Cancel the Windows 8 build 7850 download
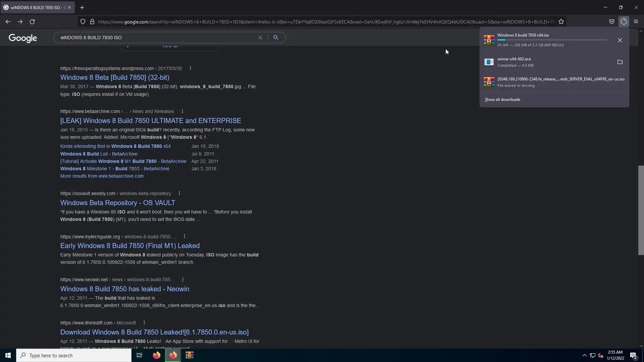 point(620,40)
